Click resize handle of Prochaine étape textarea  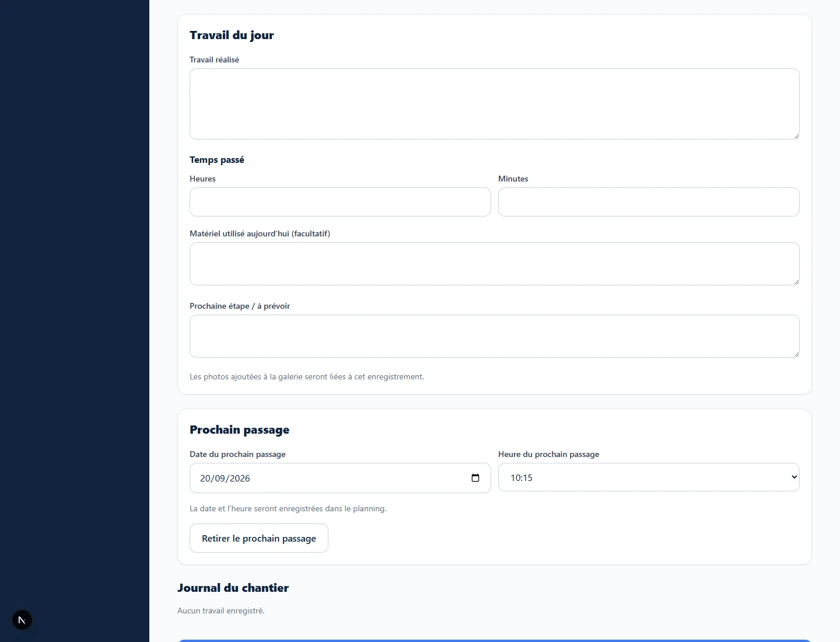click(796, 354)
